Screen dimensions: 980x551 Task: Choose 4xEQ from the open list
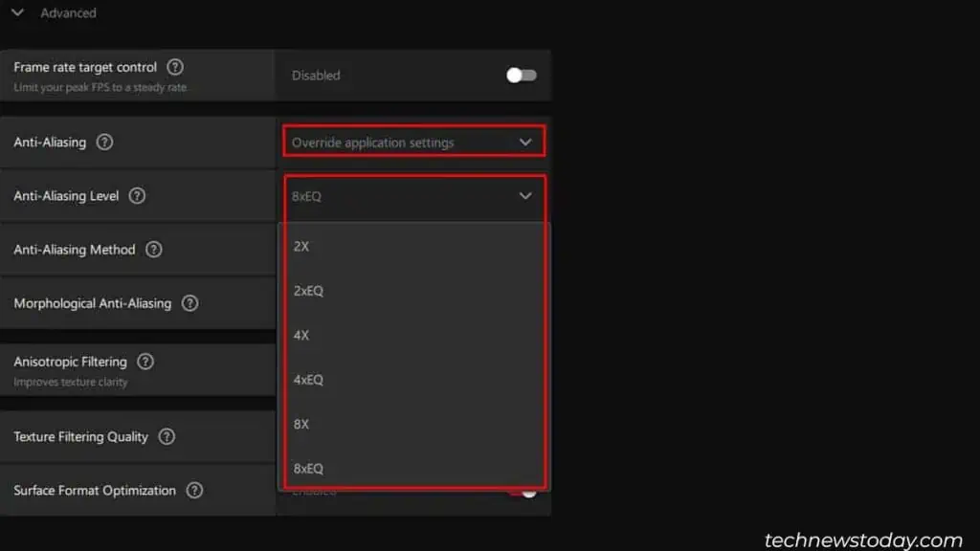point(306,380)
